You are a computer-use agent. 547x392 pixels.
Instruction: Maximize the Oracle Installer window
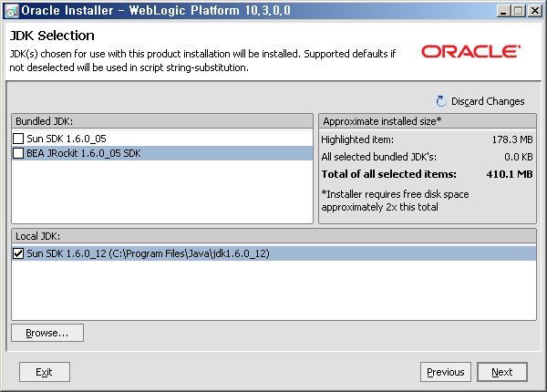(519, 11)
